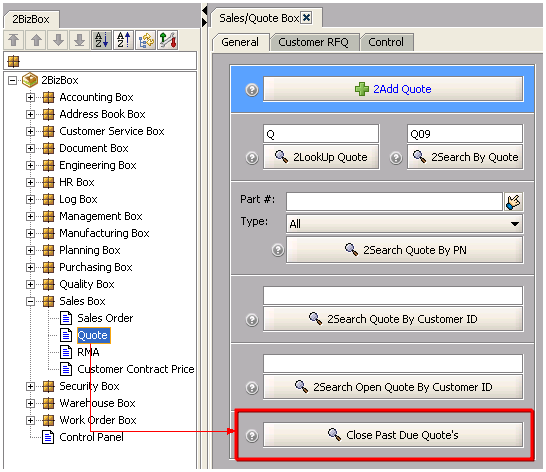Select Planning Box in the tree
The width and height of the screenshot is (546, 472).
[90, 250]
